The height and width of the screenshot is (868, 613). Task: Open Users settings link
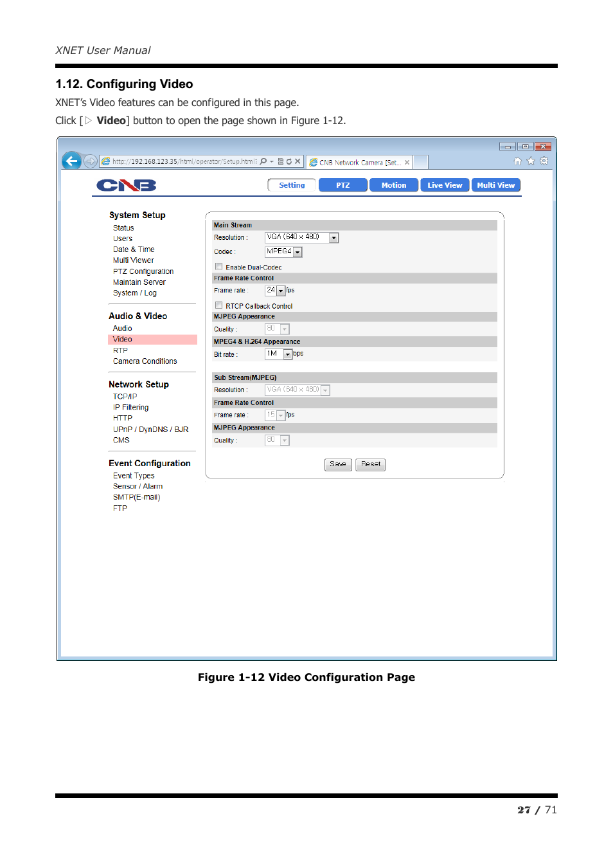(x=123, y=239)
